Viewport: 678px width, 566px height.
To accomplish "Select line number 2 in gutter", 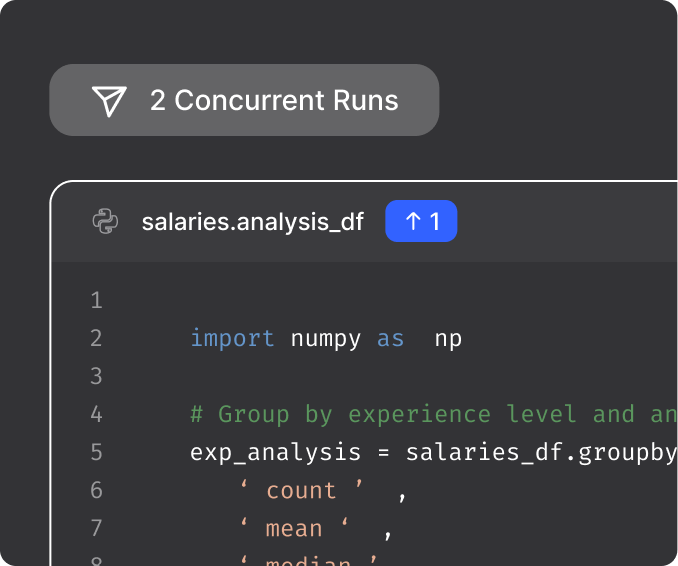I will (x=96, y=338).
